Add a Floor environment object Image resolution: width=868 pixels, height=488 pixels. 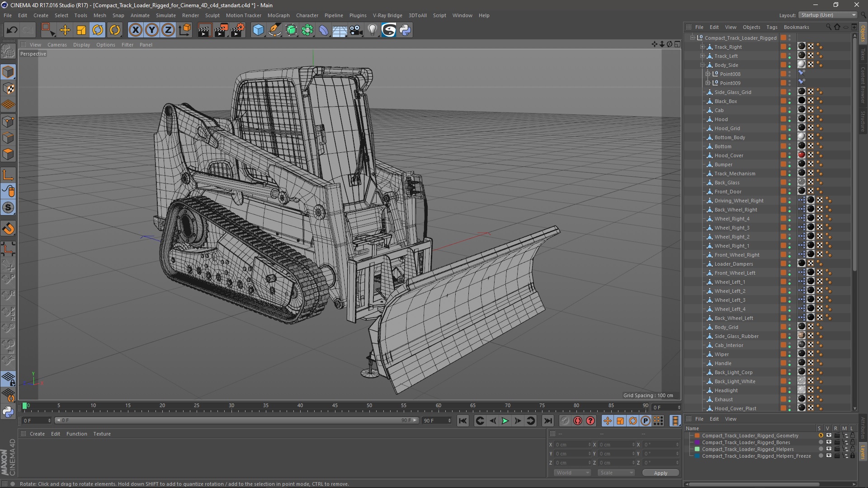coord(340,30)
